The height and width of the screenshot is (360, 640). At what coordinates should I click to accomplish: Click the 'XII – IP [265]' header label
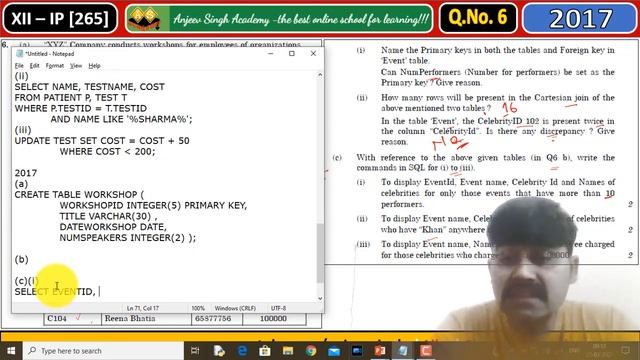60,18
